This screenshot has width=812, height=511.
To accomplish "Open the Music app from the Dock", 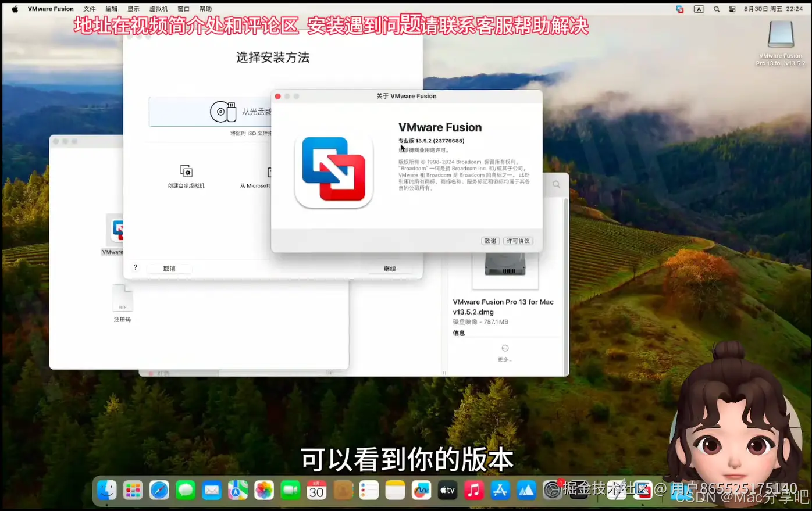I will pos(473,490).
